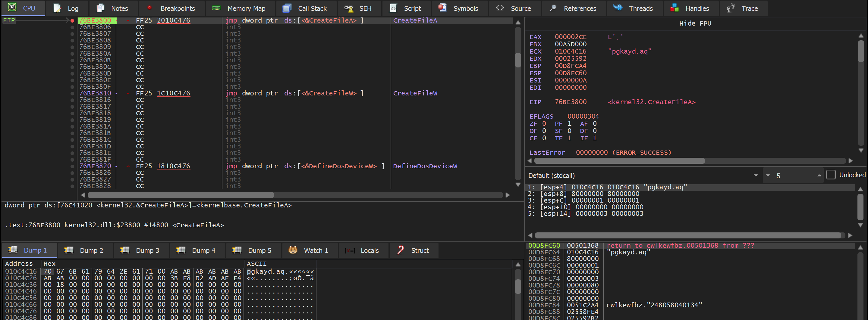Decrease argument count with down arrow

coord(768,175)
